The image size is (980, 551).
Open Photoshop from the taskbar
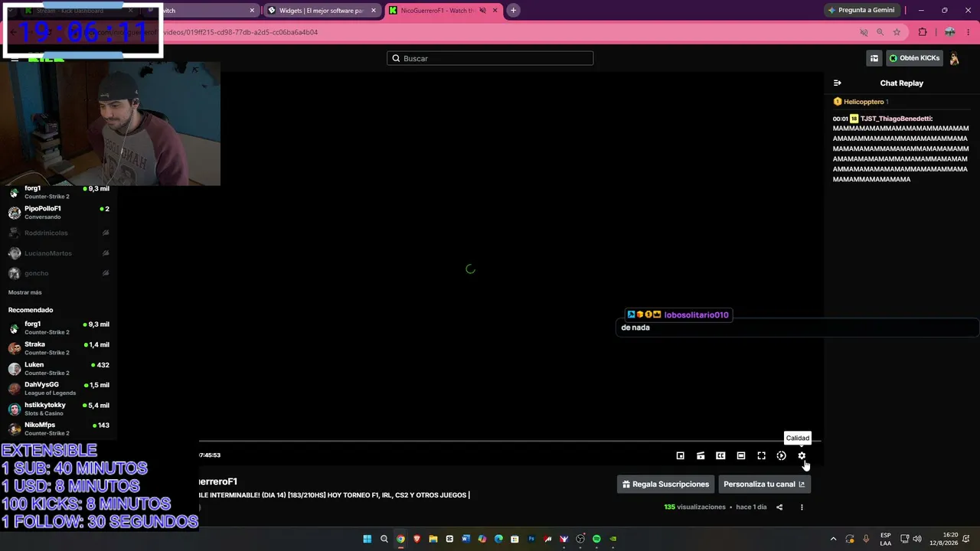pos(531,539)
